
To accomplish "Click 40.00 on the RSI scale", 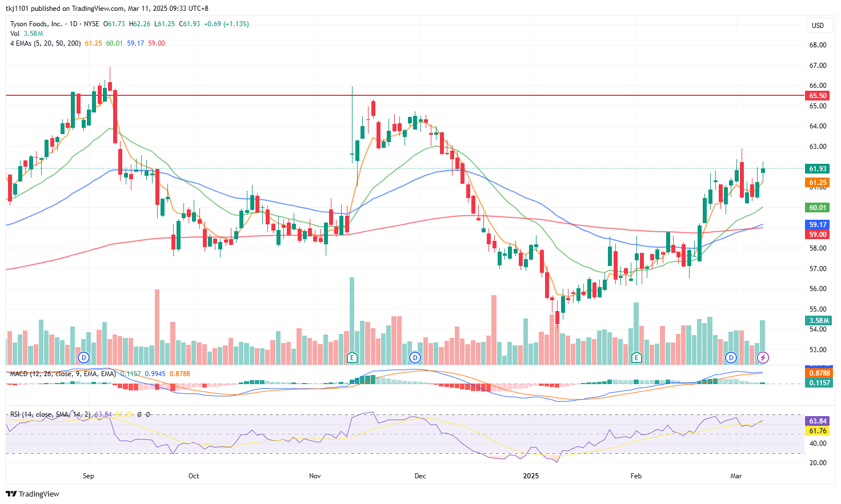I will (818, 443).
